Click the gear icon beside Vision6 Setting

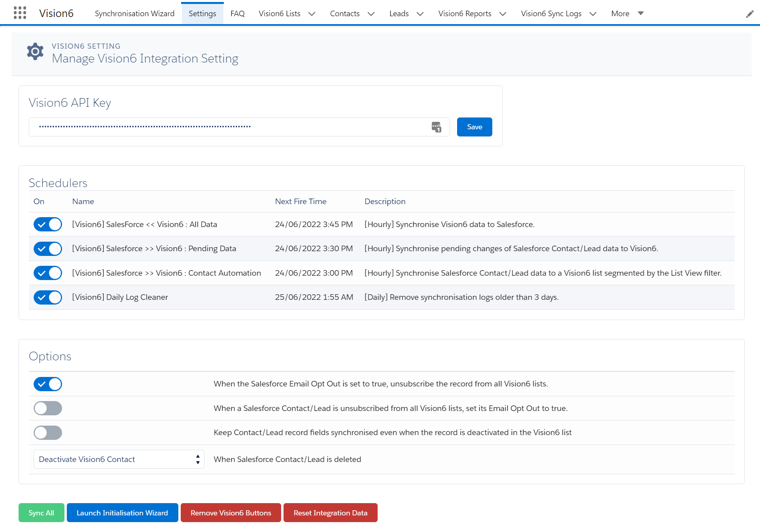click(x=35, y=51)
